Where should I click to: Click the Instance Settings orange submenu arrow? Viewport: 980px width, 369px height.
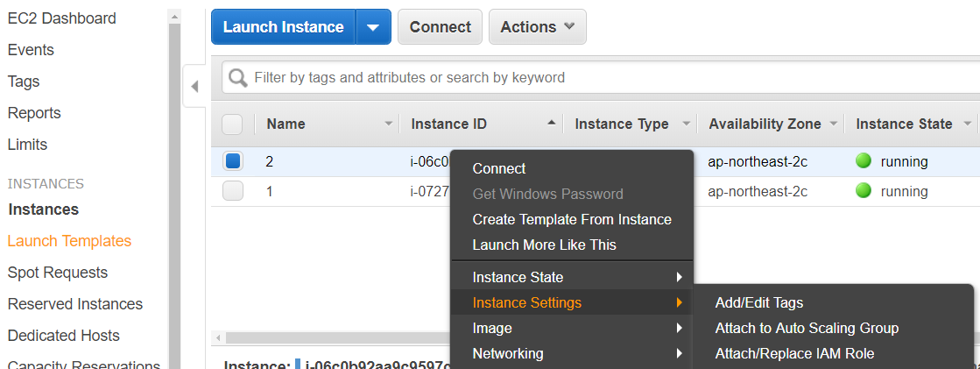(x=679, y=302)
